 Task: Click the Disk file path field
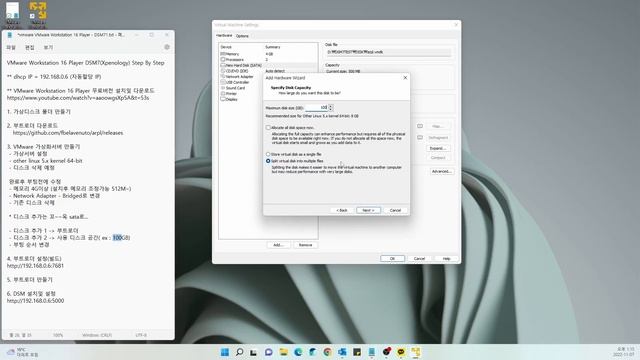coord(389,52)
